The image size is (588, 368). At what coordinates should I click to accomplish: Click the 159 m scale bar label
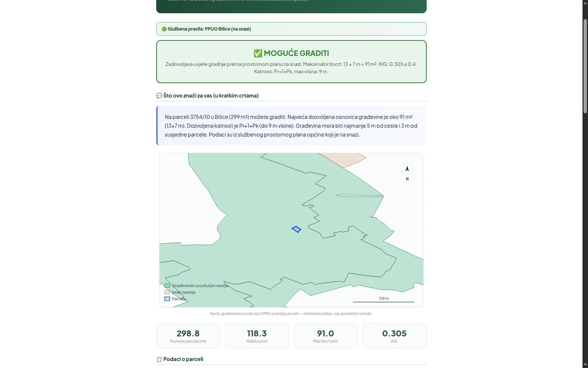tap(384, 298)
